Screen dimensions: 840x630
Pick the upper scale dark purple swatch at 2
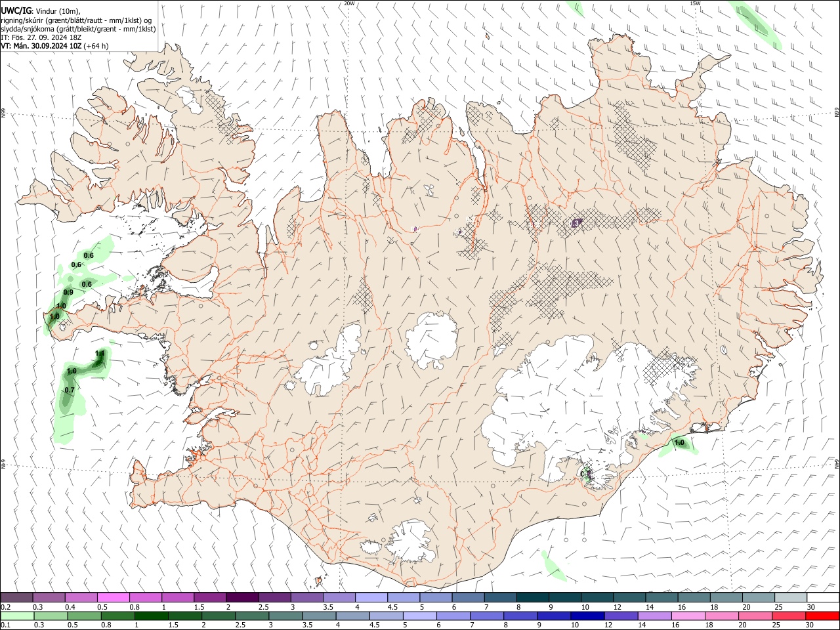coord(242,597)
